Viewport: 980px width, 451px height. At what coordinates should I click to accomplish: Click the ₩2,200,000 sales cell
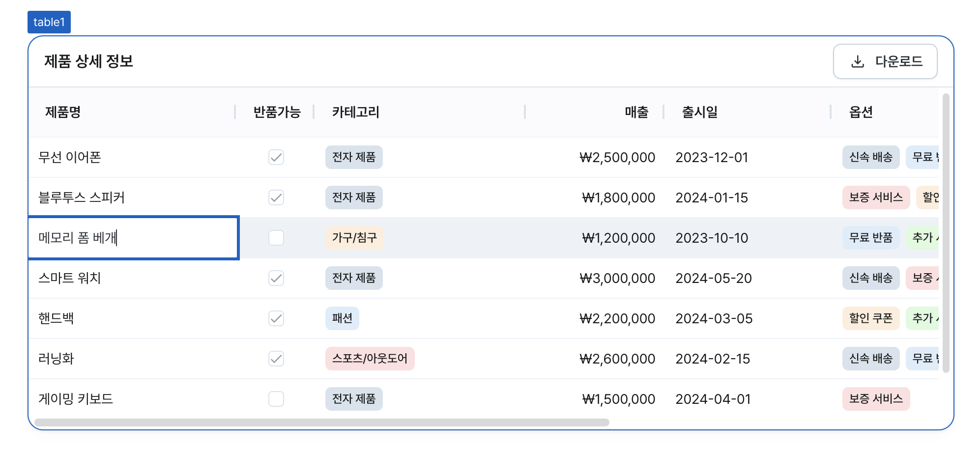[617, 318]
